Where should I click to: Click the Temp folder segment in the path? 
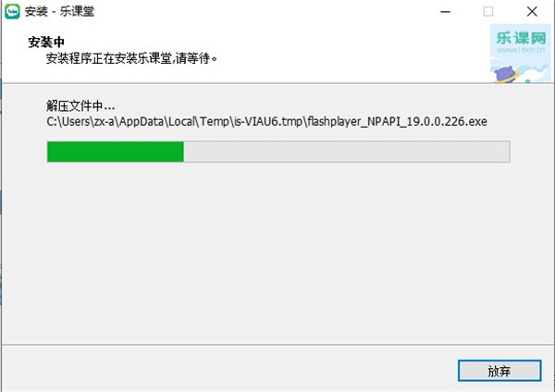click(215, 122)
